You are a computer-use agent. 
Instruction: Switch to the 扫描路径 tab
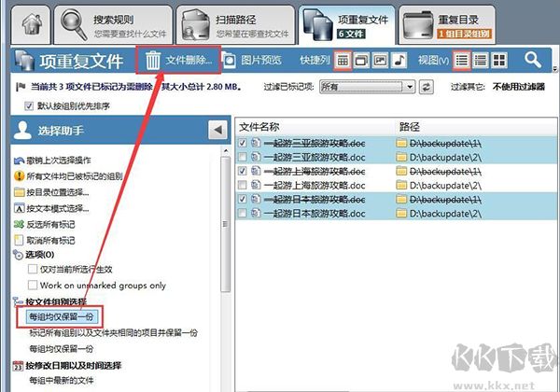(236, 25)
